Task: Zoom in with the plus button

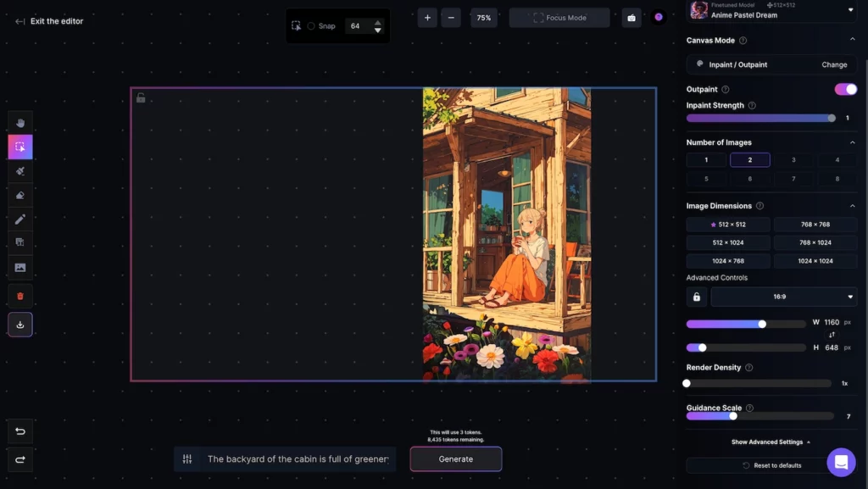Action: point(427,18)
